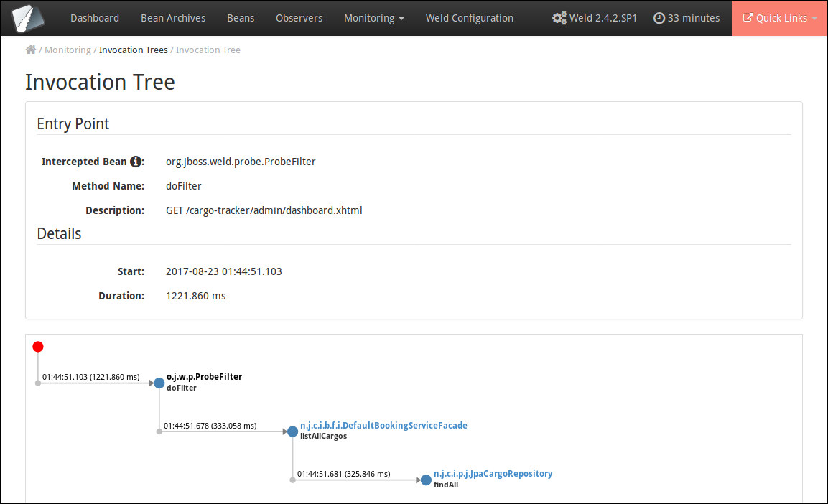Open the Bean Archives page
This screenshot has width=828, height=504.
click(x=173, y=18)
